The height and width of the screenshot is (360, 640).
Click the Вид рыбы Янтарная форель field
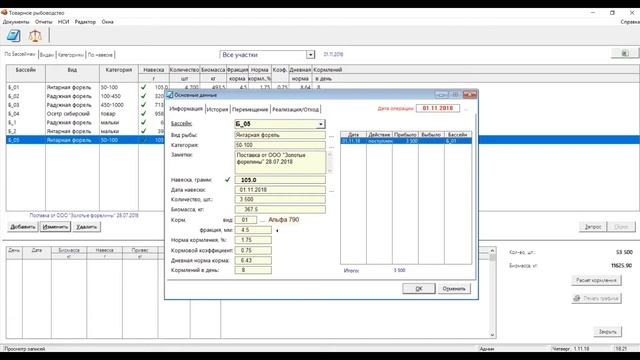click(280, 135)
